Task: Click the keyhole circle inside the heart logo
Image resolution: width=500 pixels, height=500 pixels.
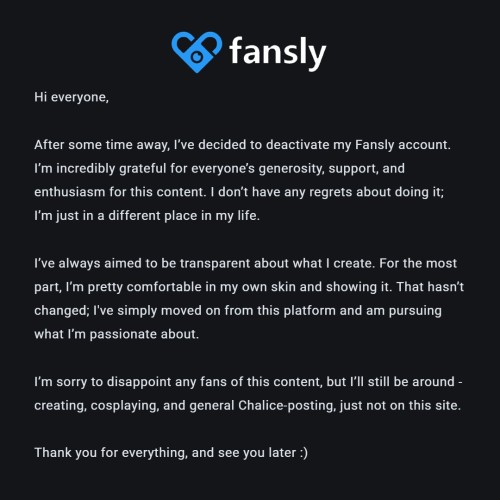Action: pos(197,57)
